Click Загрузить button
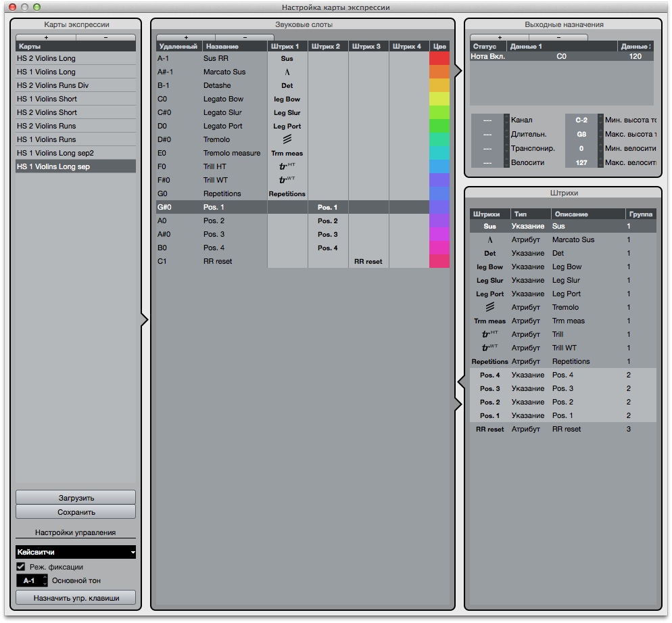Viewport: 672px width, 623px height. (x=76, y=498)
